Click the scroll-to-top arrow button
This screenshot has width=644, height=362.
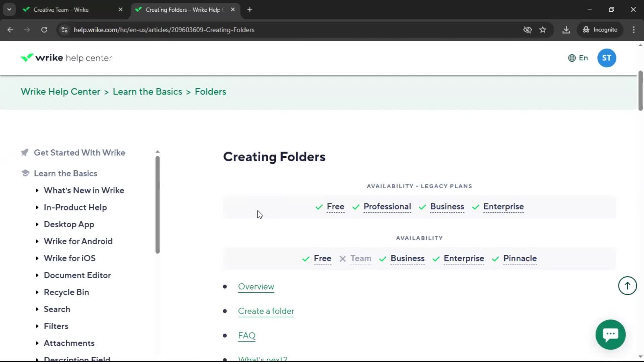pos(627,286)
